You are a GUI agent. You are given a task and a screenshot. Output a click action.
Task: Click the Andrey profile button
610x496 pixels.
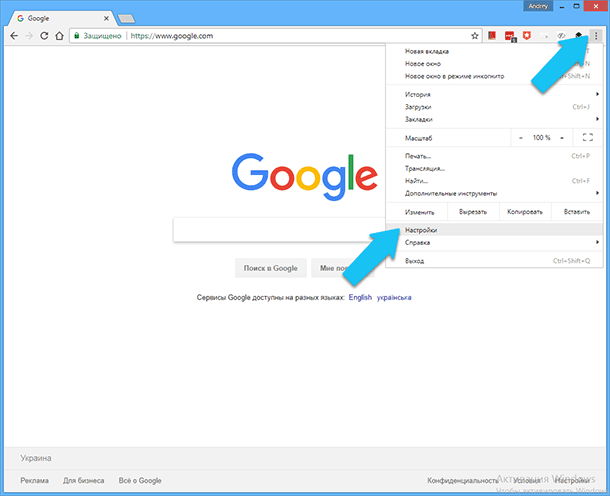point(538,6)
